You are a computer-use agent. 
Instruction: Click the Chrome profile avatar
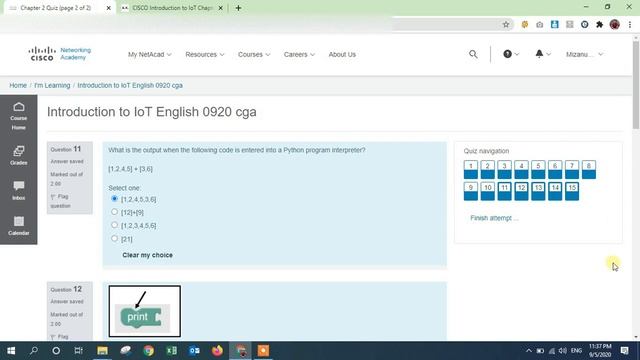pos(615,24)
